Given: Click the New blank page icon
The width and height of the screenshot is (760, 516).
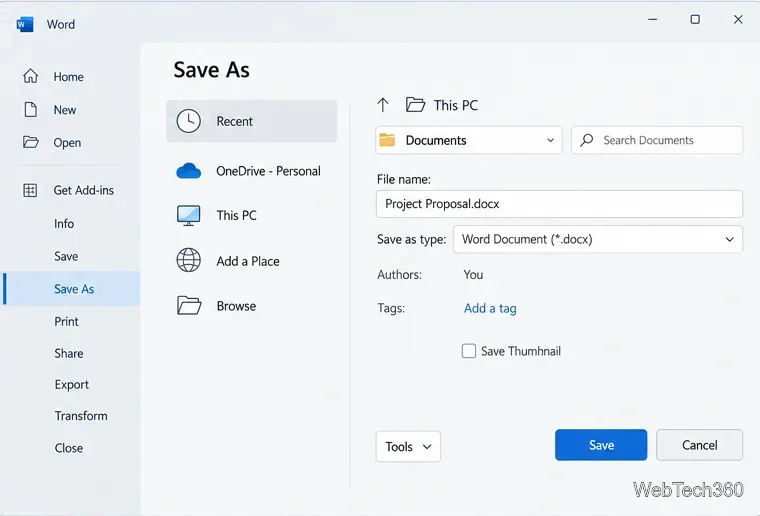Looking at the screenshot, I should pos(31,109).
